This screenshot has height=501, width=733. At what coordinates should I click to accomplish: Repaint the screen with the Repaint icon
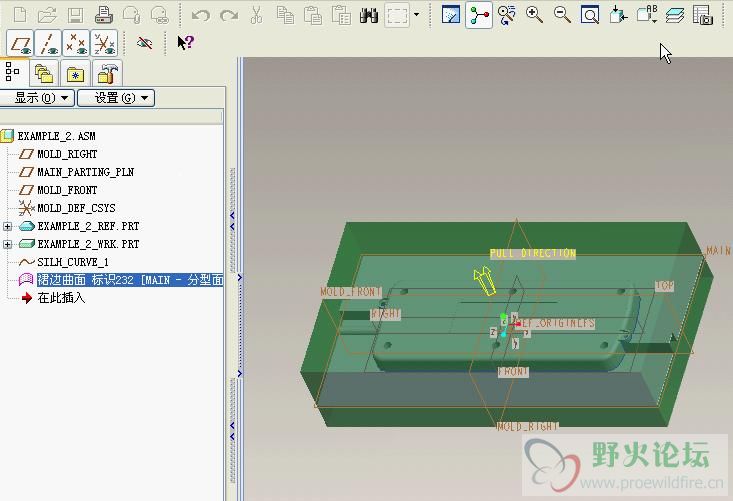click(451, 15)
